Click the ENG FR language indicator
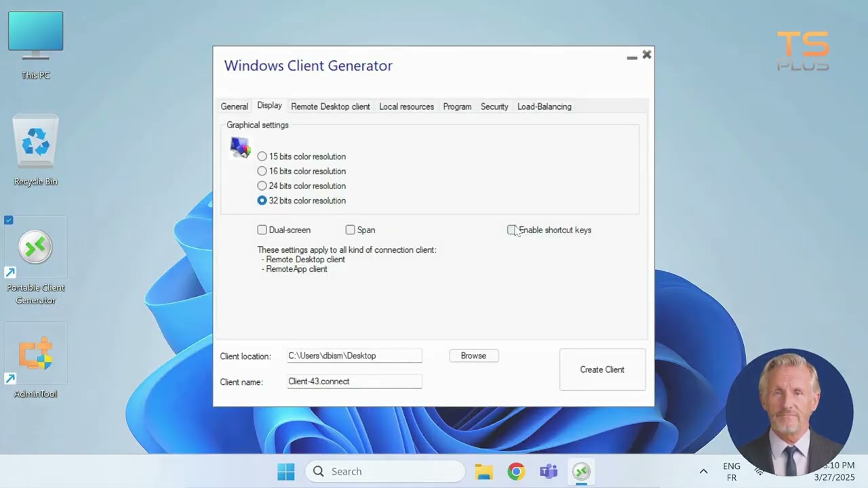868x488 pixels. click(x=732, y=472)
